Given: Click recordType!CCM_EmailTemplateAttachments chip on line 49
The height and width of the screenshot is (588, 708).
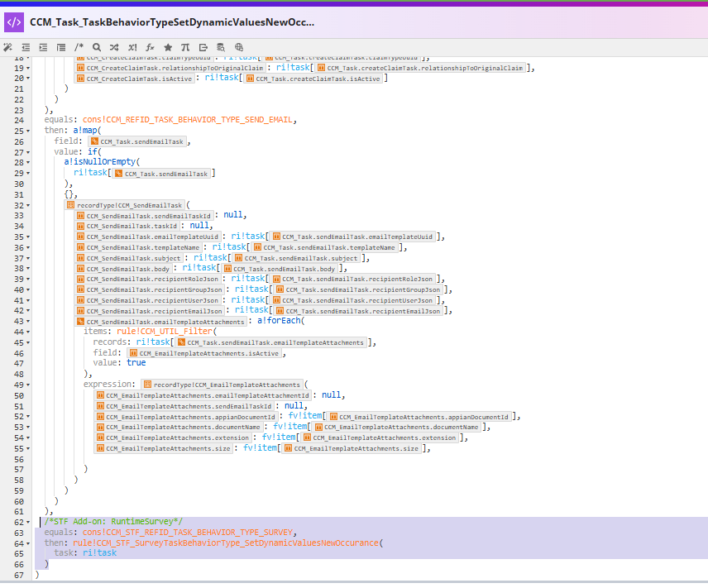Looking at the screenshot, I should click(222, 385).
